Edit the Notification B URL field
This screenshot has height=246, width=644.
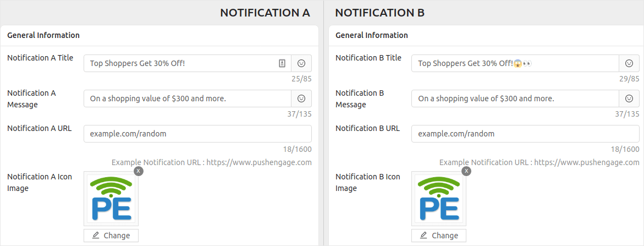click(525, 134)
